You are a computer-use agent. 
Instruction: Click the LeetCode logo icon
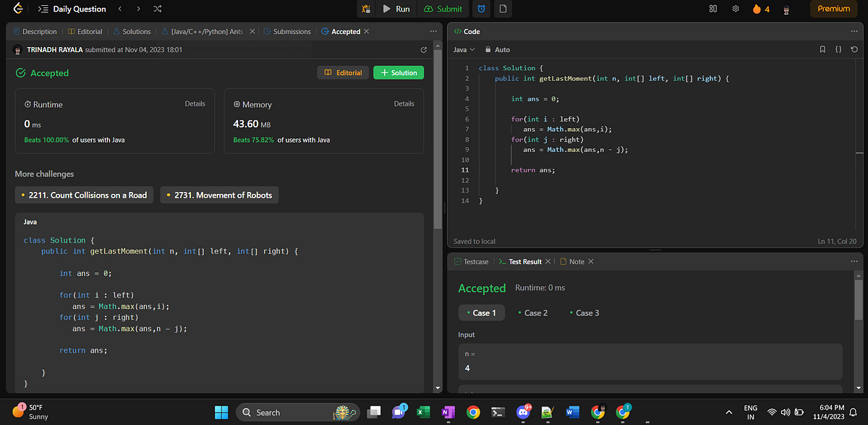tap(18, 9)
